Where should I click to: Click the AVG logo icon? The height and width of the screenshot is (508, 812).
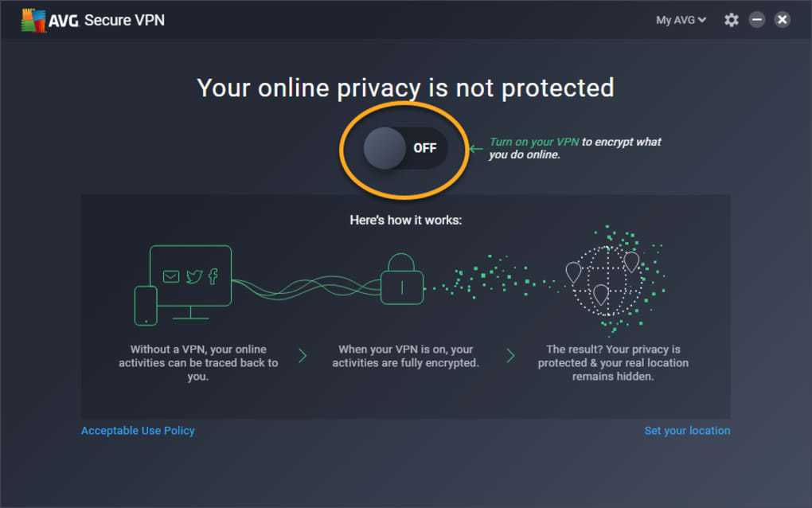point(32,20)
